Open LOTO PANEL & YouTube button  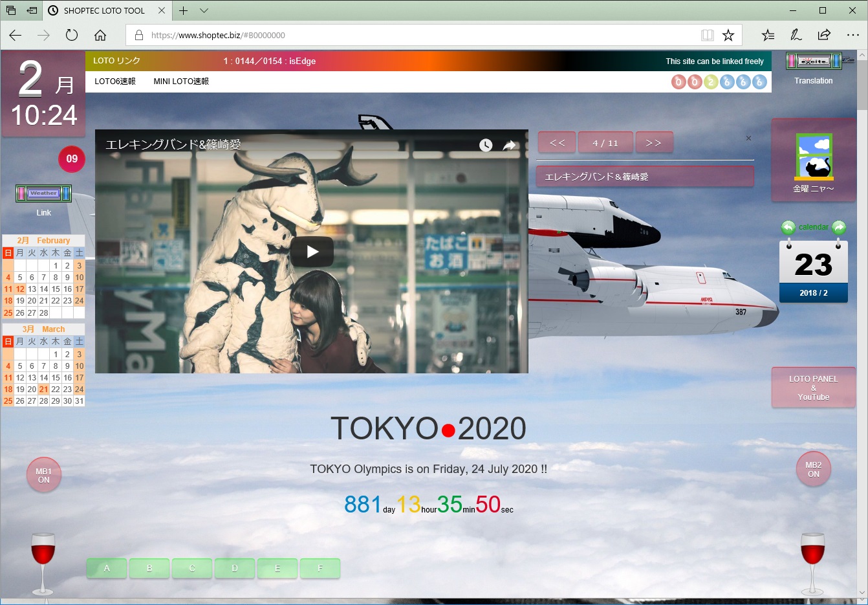814,388
